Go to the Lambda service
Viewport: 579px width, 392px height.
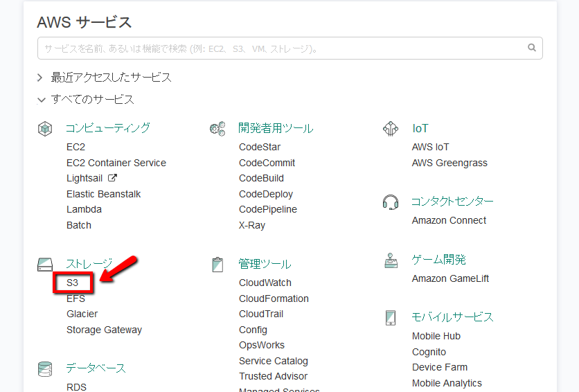(x=84, y=209)
